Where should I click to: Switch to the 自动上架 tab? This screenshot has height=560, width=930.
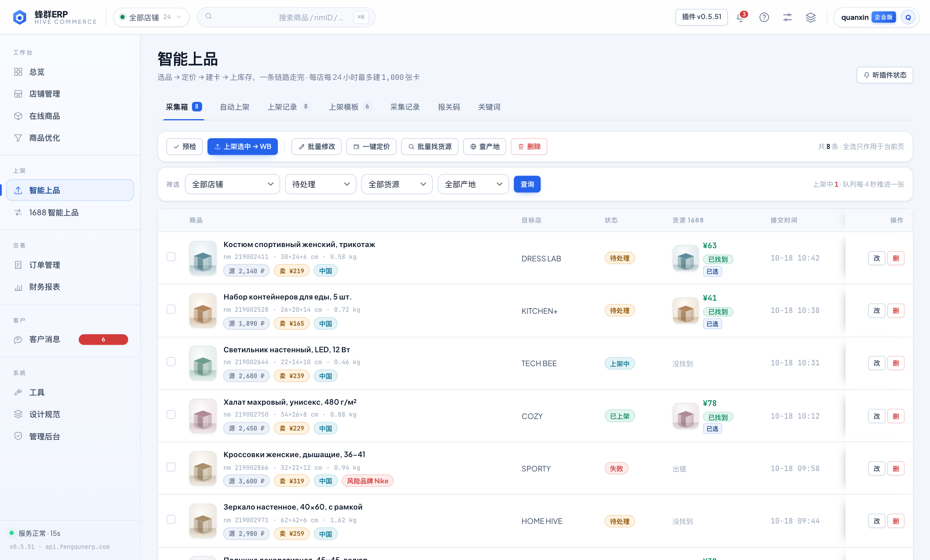234,107
